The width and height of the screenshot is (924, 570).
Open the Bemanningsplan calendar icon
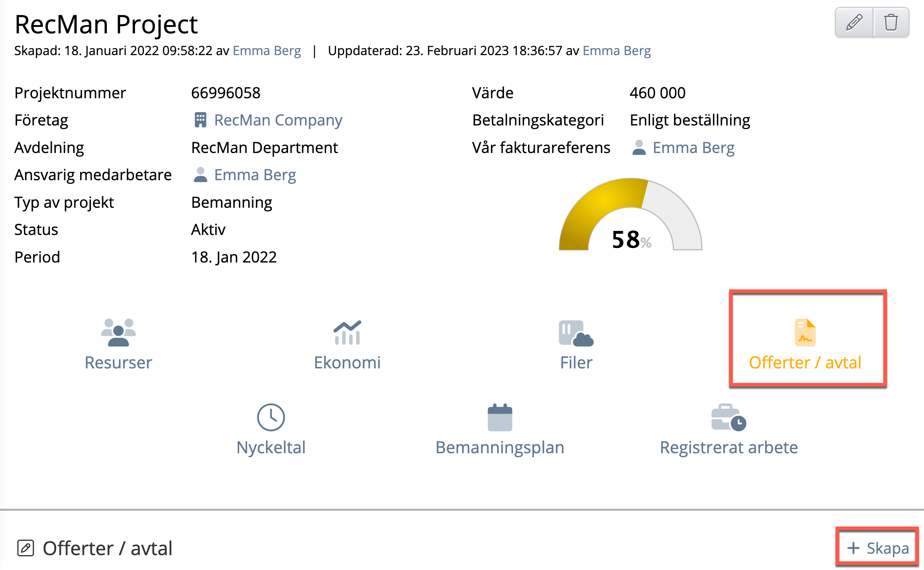[500, 417]
